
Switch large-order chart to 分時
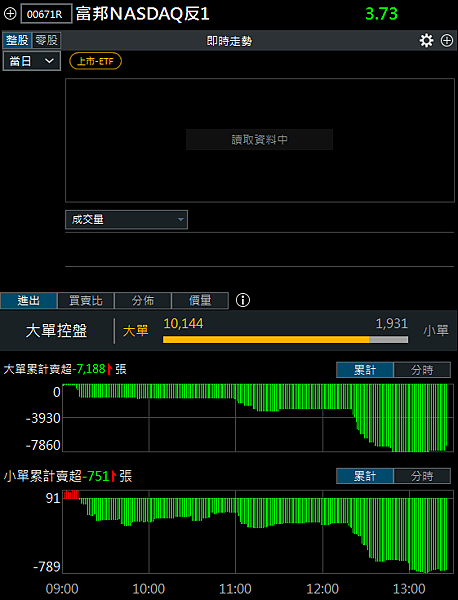tap(422, 370)
